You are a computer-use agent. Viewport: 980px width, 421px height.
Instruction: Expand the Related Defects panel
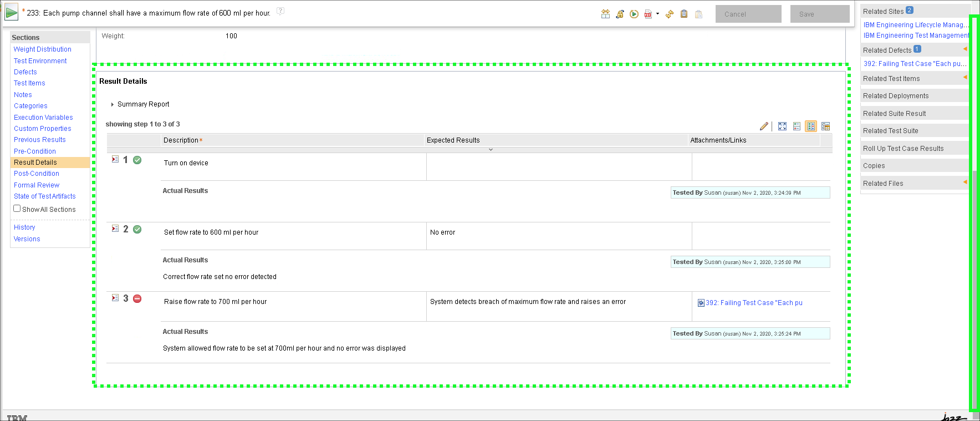coord(887,50)
